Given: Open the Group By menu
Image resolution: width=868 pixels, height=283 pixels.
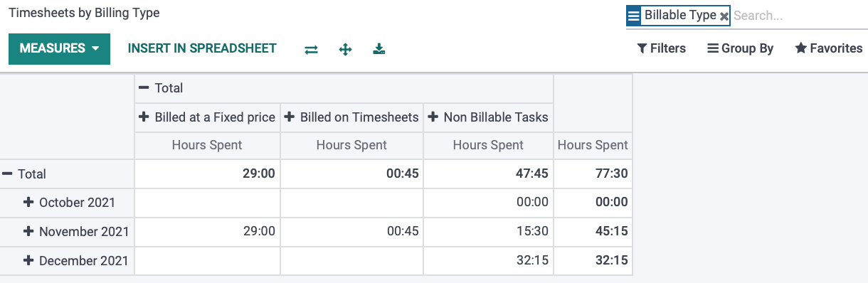Looking at the screenshot, I should (740, 48).
